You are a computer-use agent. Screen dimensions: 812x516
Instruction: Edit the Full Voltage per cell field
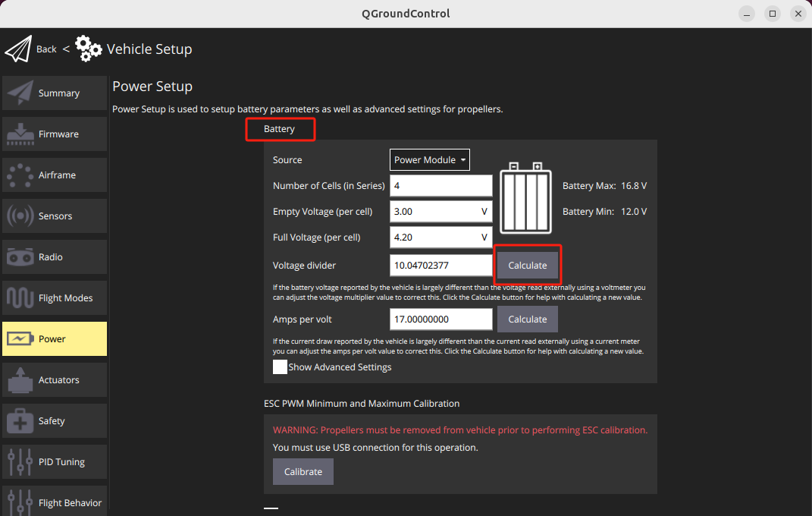point(440,238)
